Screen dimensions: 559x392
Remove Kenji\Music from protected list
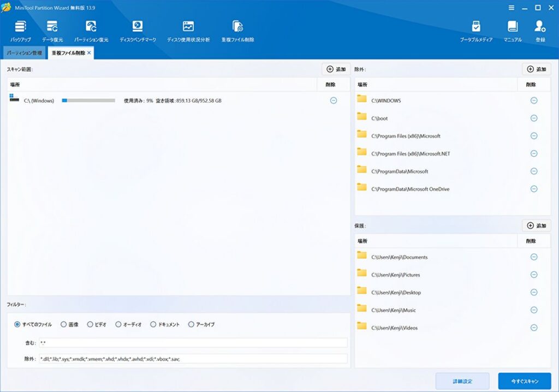(x=534, y=310)
